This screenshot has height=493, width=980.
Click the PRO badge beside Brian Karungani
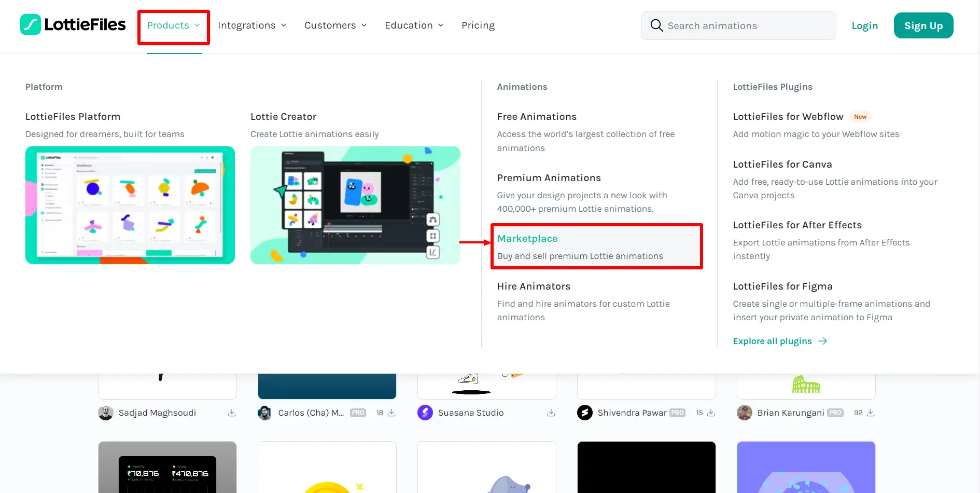pyautogui.click(x=835, y=413)
